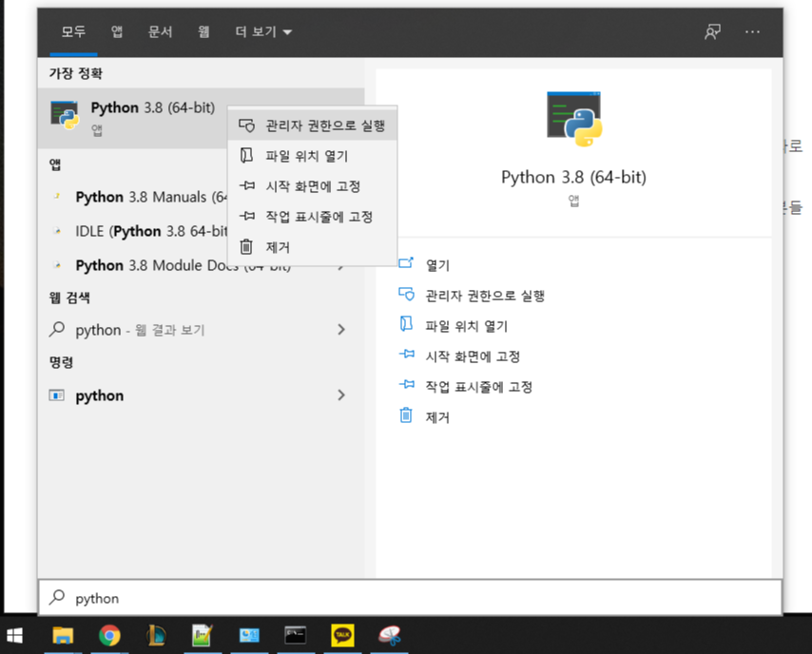The height and width of the screenshot is (654, 812).
Task: Switch to the 웹 tab
Action: click(203, 32)
